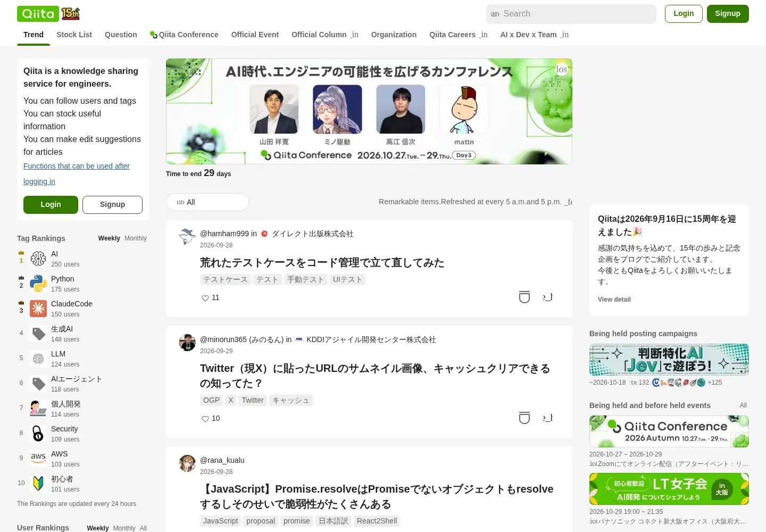The image size is (766, 532).
Task: Open AI x Dev x Team link
Action: 535,35
